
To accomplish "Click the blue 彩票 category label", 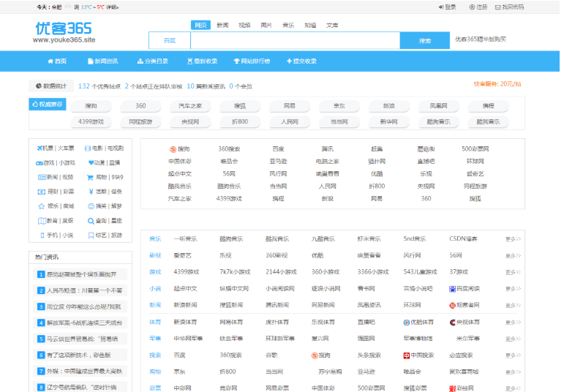I will [155, 388].
